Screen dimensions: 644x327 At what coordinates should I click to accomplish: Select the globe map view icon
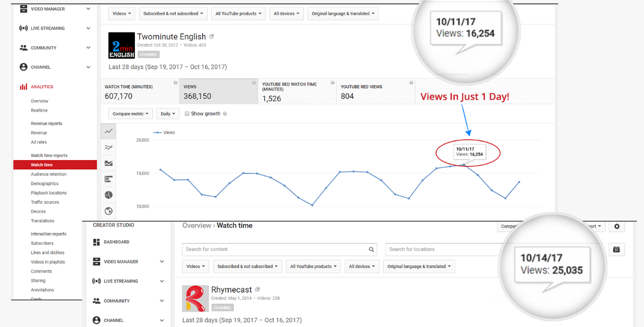pos(108,211)
